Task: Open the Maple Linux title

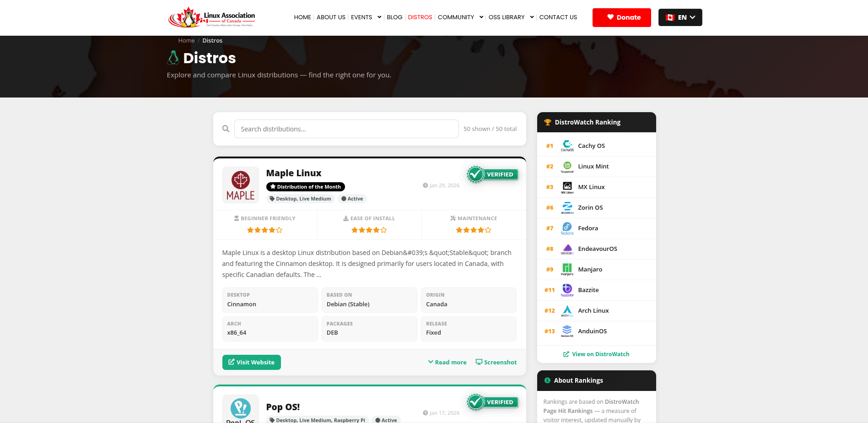Action: pyautogui.click(x=294, y=173)
